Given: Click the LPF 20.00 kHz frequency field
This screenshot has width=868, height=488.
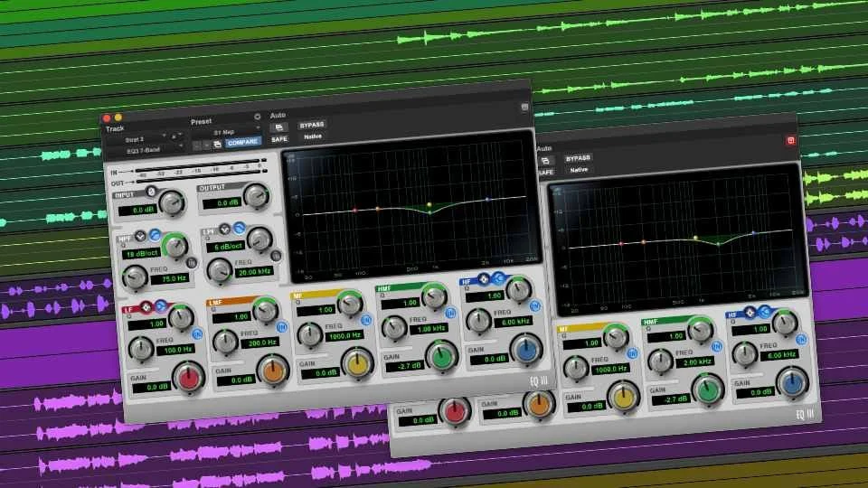Looking at the screenshot, I should (255, 272).
